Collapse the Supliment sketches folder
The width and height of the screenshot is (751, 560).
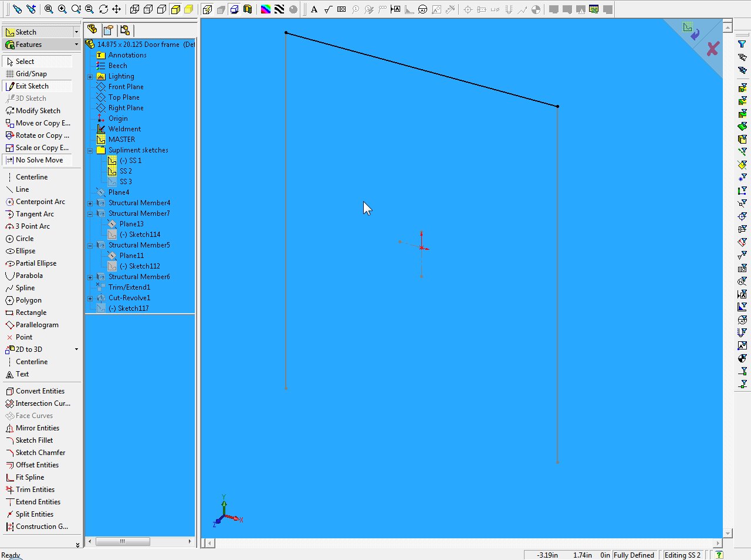pos(90,151)
